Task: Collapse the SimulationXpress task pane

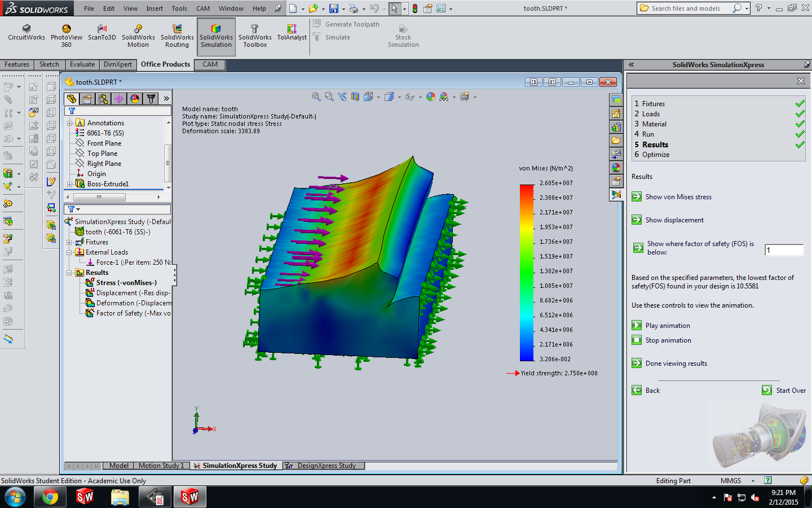Action: [x=632, y=65]
